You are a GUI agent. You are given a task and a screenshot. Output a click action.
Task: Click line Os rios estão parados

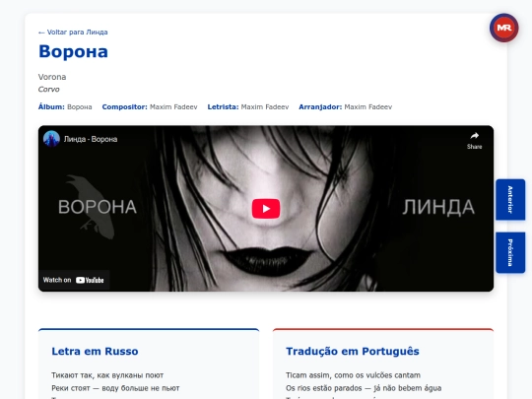pyautogui.click(x=324, y=388)
